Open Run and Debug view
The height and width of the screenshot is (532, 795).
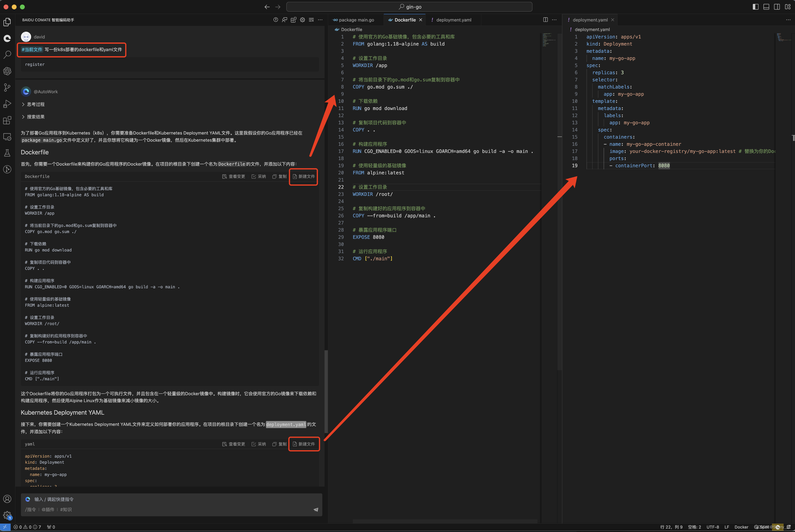pyautogui.click(x=7, y=104)
